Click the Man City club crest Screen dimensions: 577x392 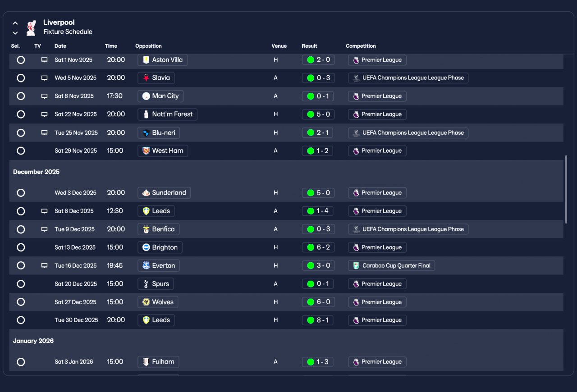[146, 96]
